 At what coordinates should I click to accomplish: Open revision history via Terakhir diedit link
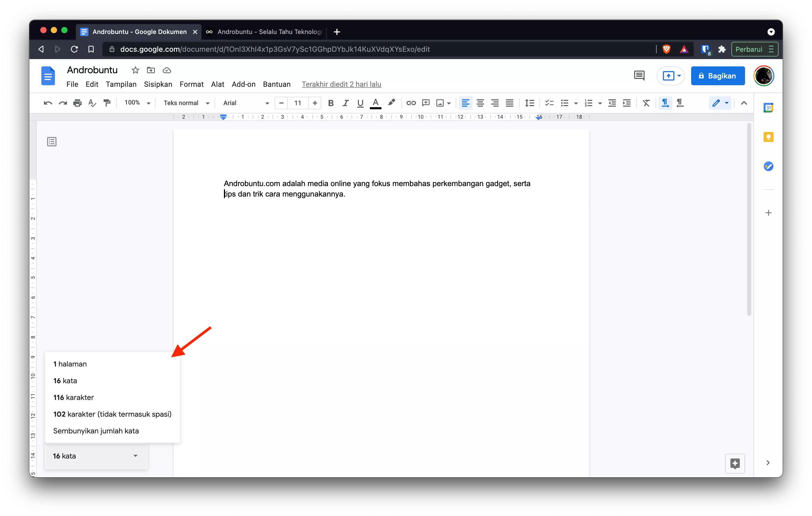(341, 84)
